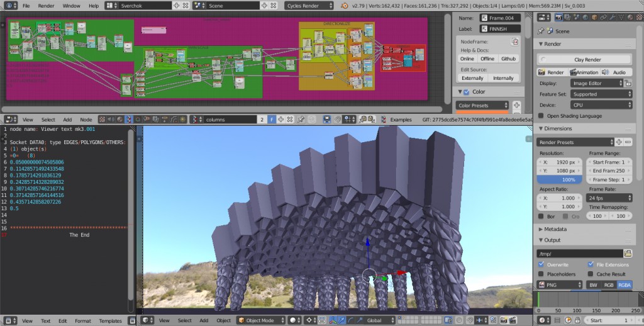Screen dimensions: 644x326
Task: Enable the Placeholders checkbox
Action: click(541, 274)
